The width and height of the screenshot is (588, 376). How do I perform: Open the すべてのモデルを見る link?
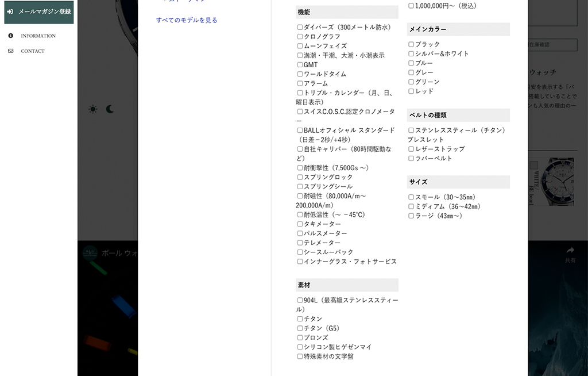tap(187, 20)
